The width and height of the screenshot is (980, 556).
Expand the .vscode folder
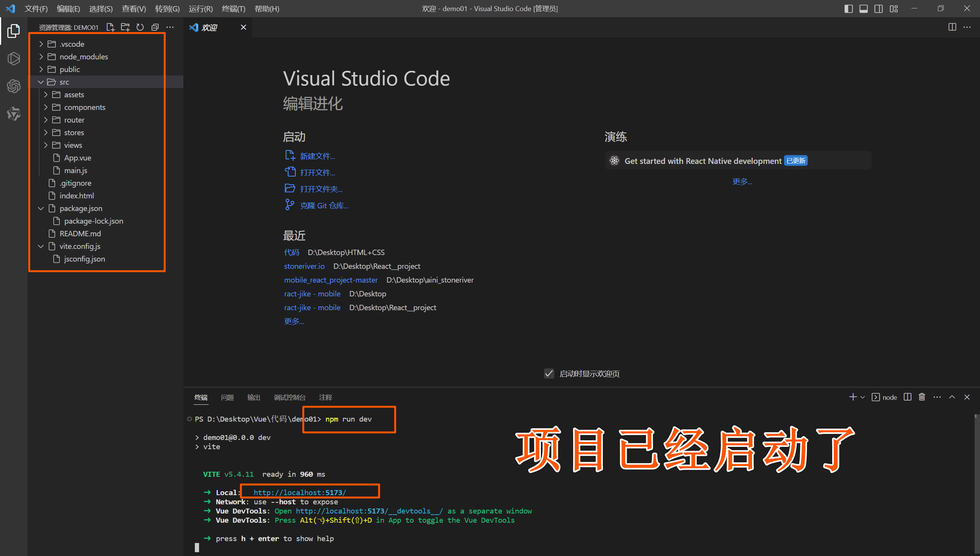pyautogui.click(x=41, y=44)
